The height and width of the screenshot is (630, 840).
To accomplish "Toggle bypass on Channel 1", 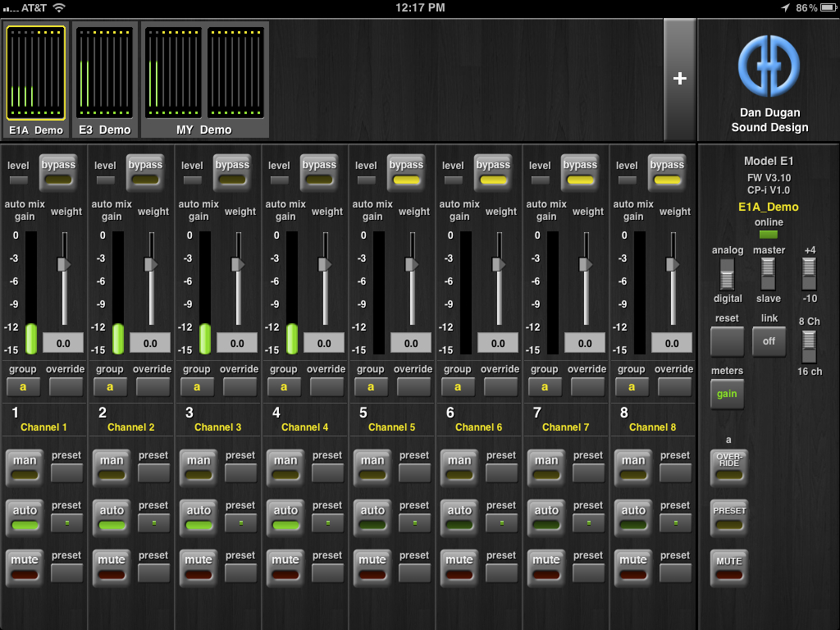I will (x=58, y=172).
